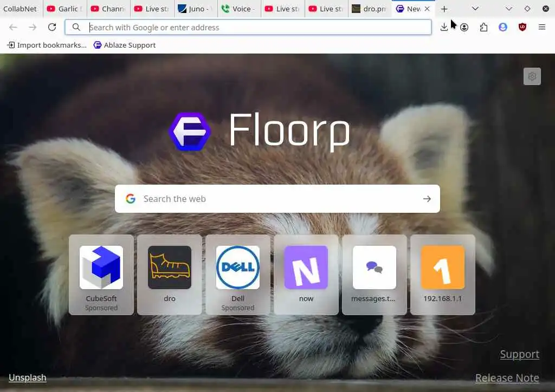Focus the Search the web box
Viewport: 555px width, 392px height.
277,199
